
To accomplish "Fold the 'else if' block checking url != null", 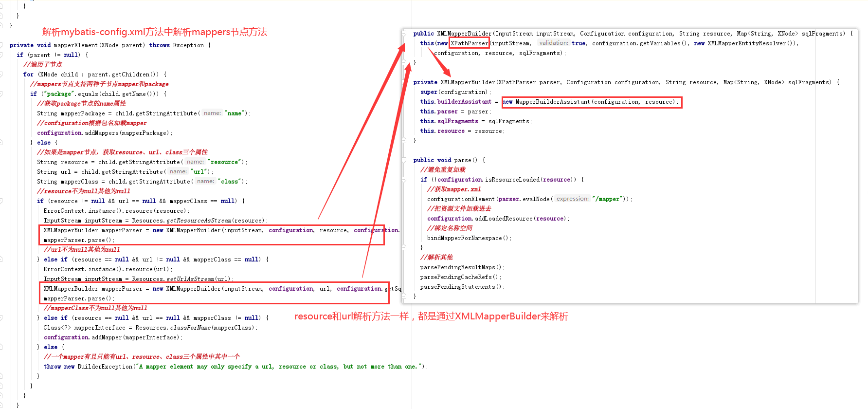I will (x=1, y=260).
